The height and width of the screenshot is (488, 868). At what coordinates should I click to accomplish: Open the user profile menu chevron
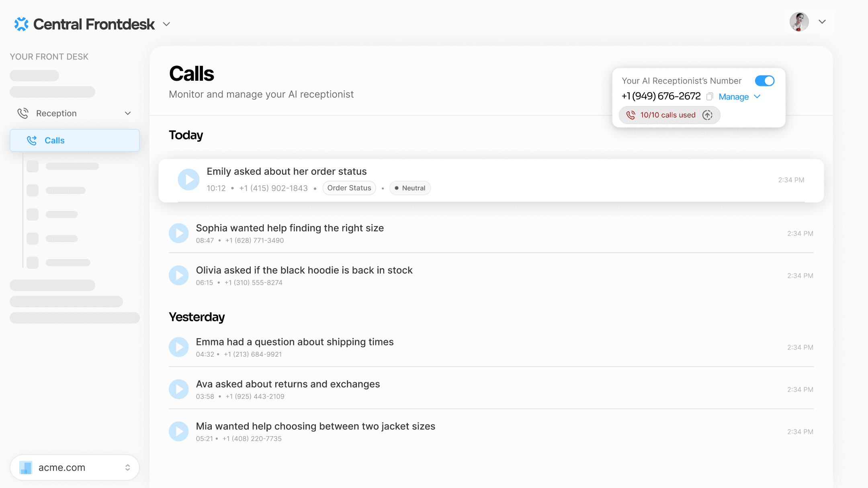822,22
